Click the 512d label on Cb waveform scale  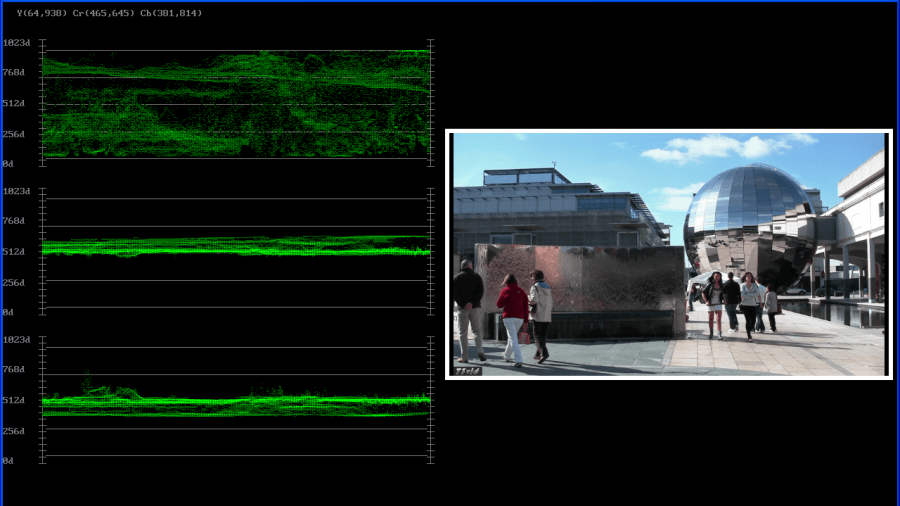click(x=14, y=400)
